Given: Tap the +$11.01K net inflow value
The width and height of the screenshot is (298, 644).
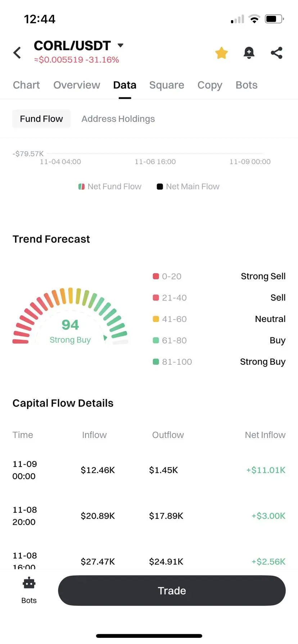Looking at the screenshot, I should coord(266,470).
